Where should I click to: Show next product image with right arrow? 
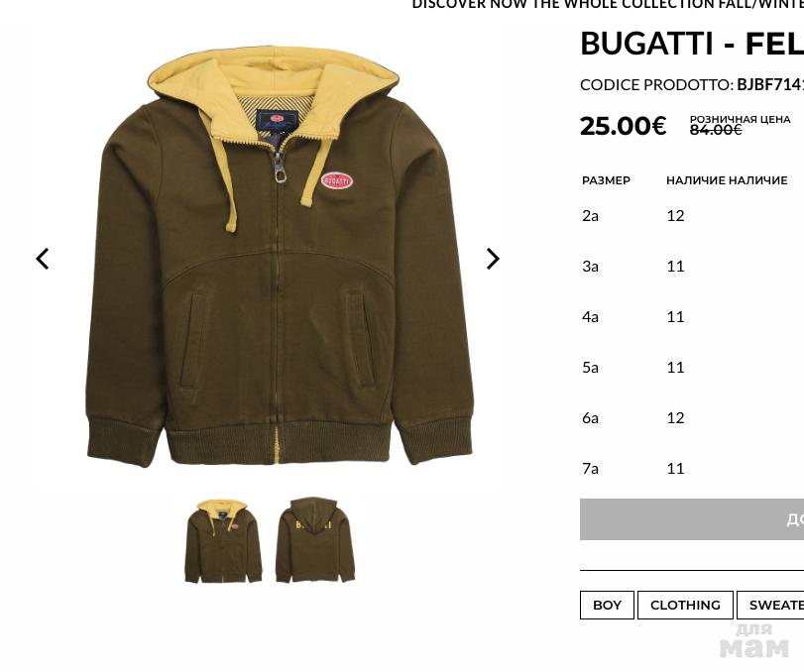click(493, 259)
